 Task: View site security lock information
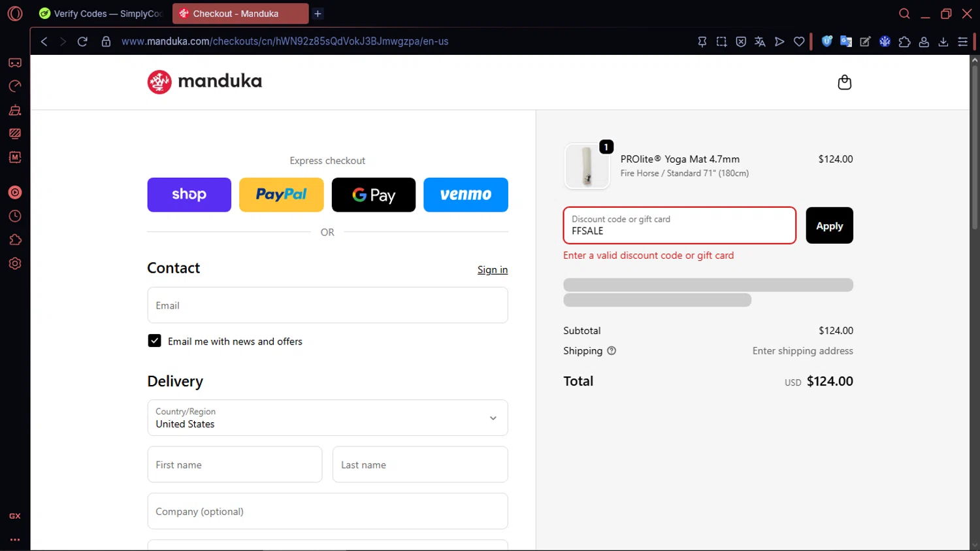click(x=106, y=41)
